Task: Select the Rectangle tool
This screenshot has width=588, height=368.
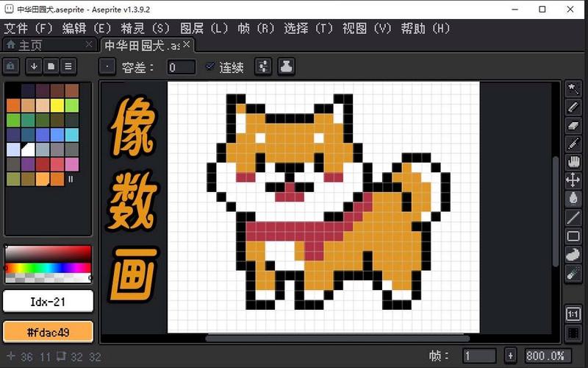Action: click(573, 236)
